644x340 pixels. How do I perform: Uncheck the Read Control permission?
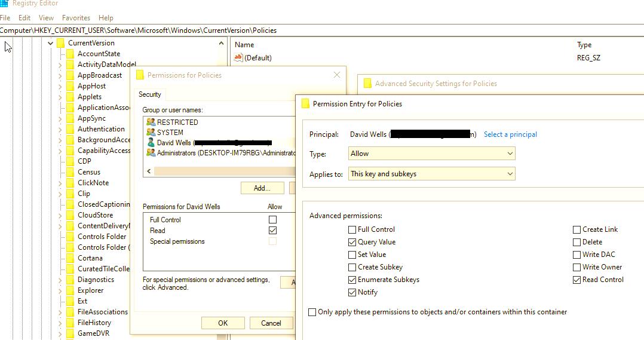576,280
